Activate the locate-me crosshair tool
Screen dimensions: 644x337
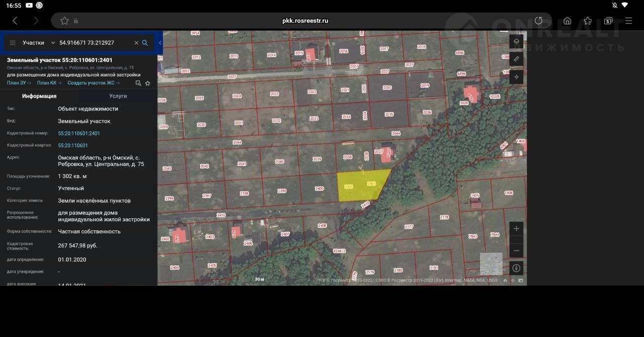pos(516,77)
